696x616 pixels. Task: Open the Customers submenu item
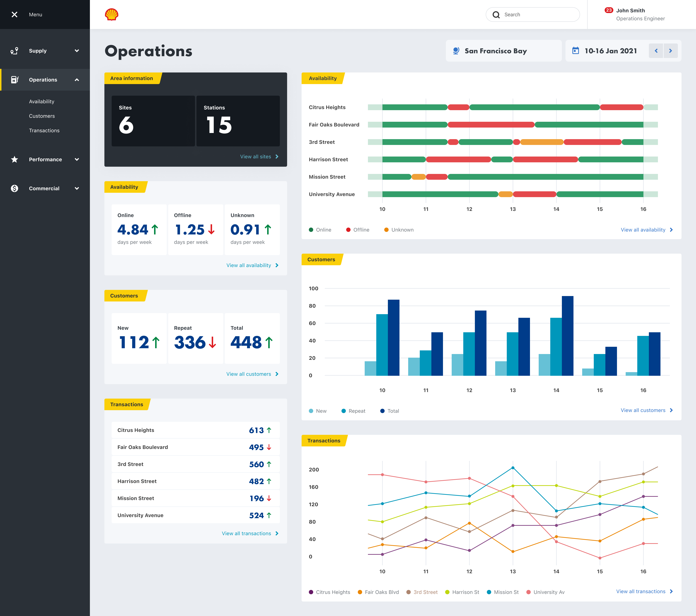pyautogui.click(x=42, y=116)
